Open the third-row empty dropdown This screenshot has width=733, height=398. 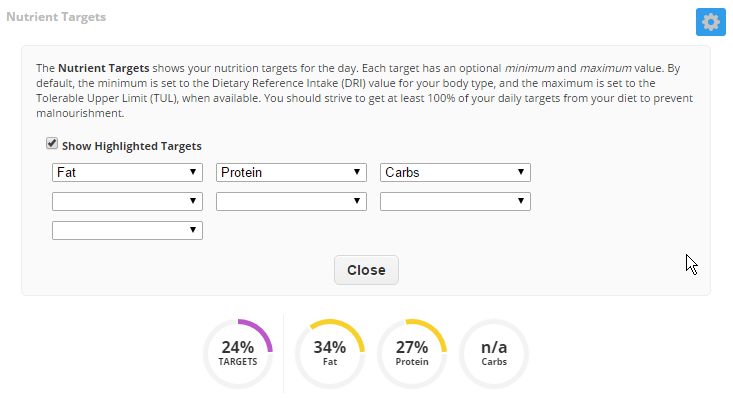(127, 231)
